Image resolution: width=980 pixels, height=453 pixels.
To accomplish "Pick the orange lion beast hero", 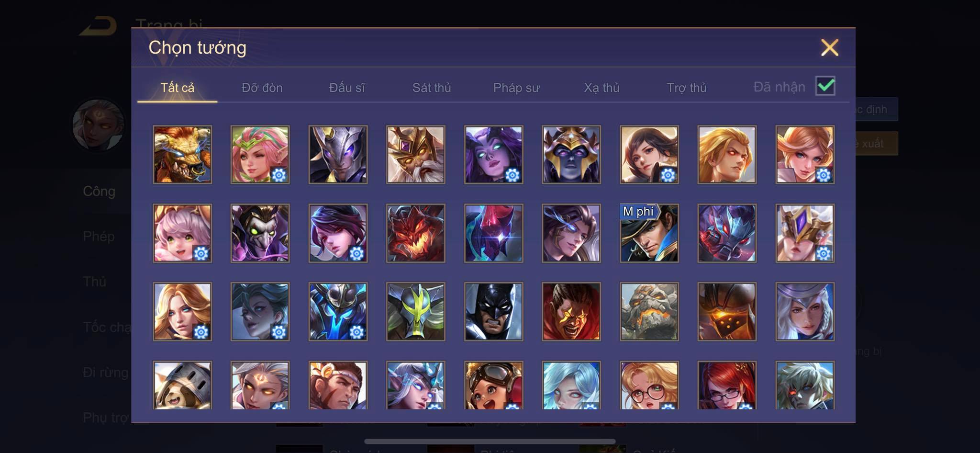I will click(x=182, y=155).
